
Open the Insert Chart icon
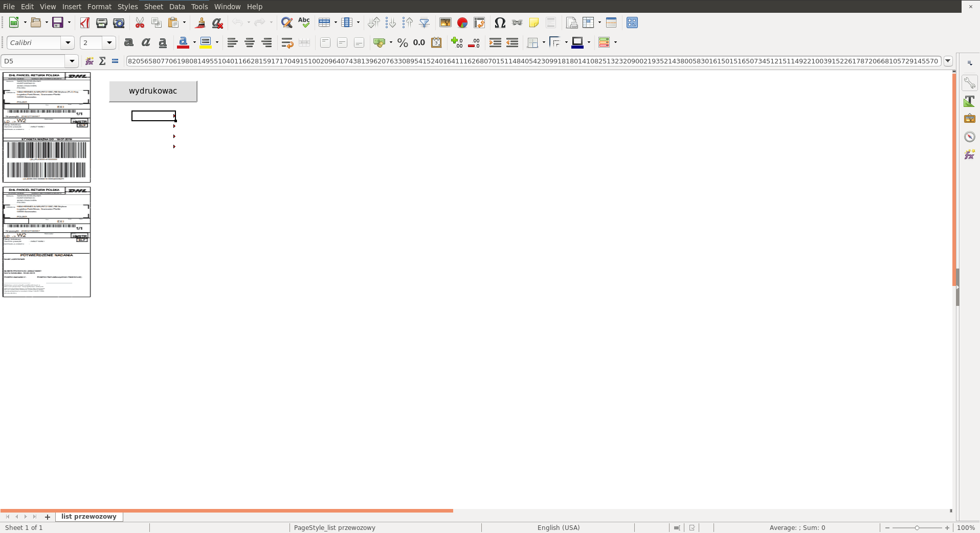[x=462, y=23]
